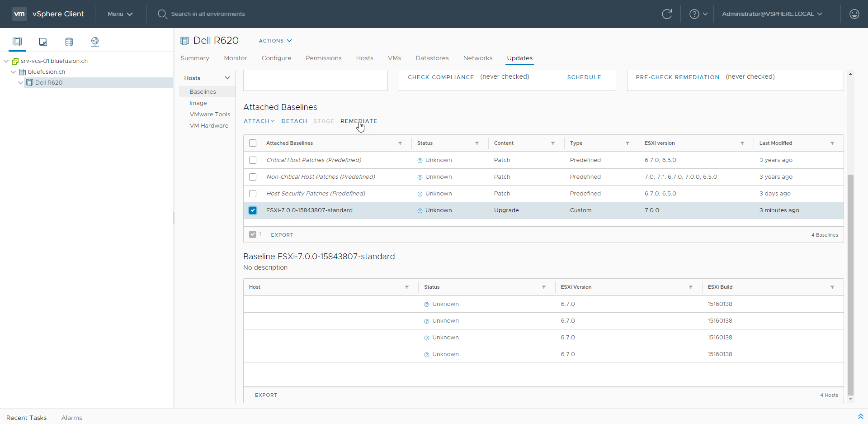Switch to the Configure tab
The image size is (868, 424).
pyautogui.click(x=276, y=58)
